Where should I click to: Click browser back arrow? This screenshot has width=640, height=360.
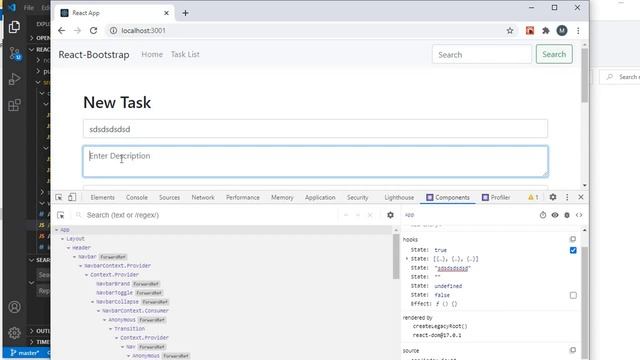(x=62, y=31)
